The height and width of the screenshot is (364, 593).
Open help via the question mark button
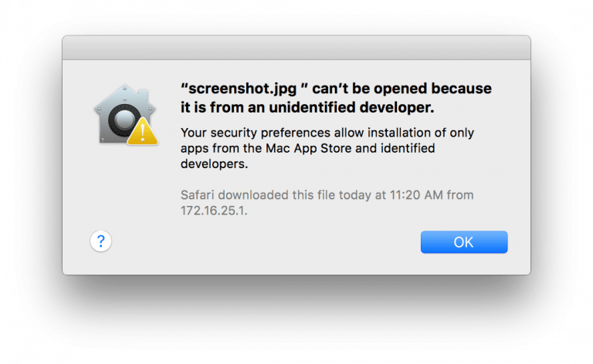[x=100, y=241]
